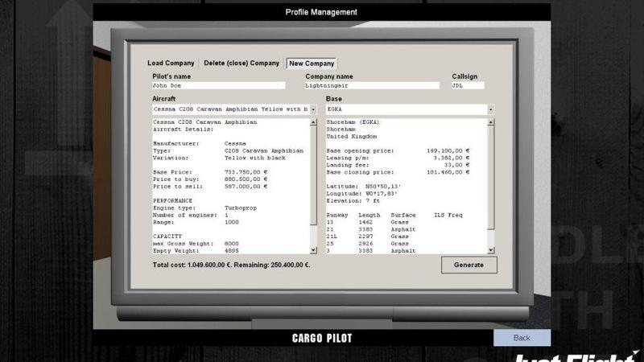The height and width of the screenshot is (362, 644).
Task: Click base details scroll down arrow
Action: click(491, 250)
